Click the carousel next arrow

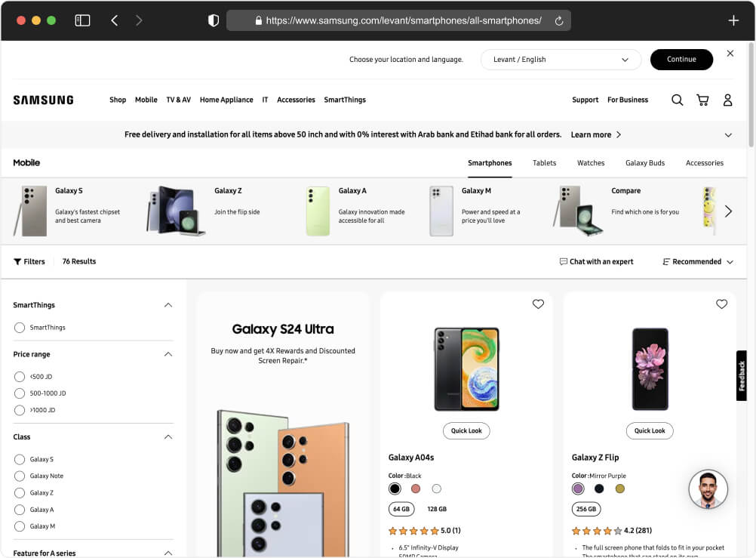729,212
